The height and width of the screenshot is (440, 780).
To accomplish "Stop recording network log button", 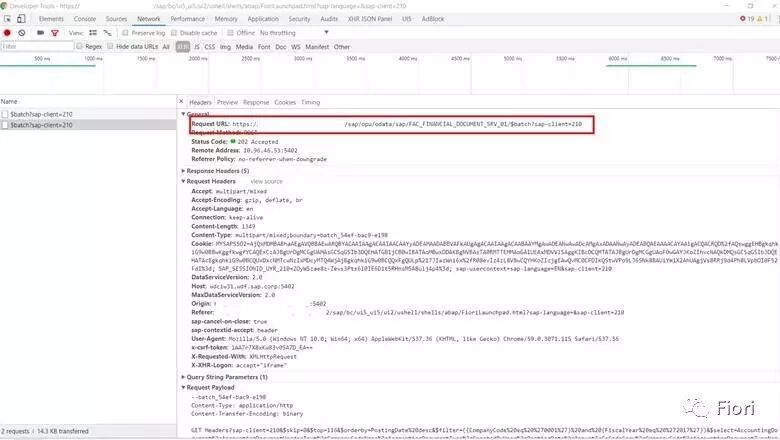I will tap(7, 33).
